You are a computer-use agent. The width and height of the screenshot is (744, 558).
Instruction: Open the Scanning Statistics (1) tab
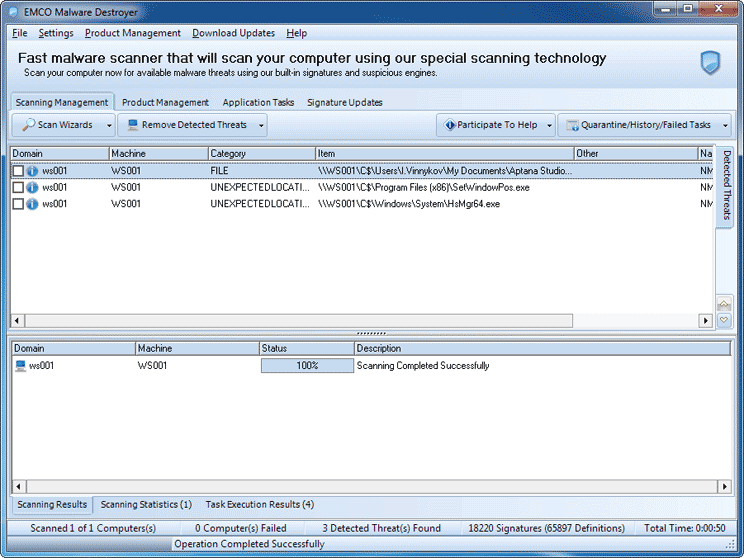point(146,504)
